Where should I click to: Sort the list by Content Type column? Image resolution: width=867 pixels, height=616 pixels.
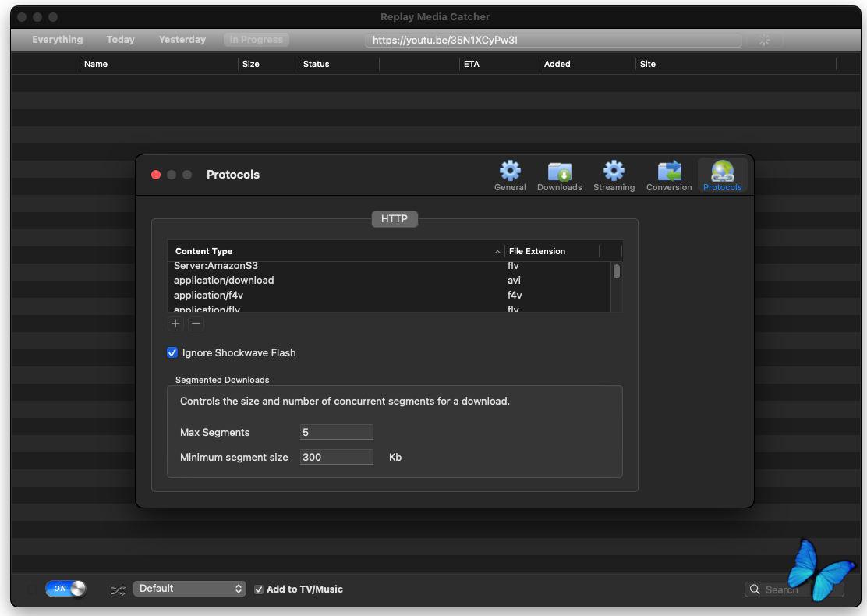335,251
